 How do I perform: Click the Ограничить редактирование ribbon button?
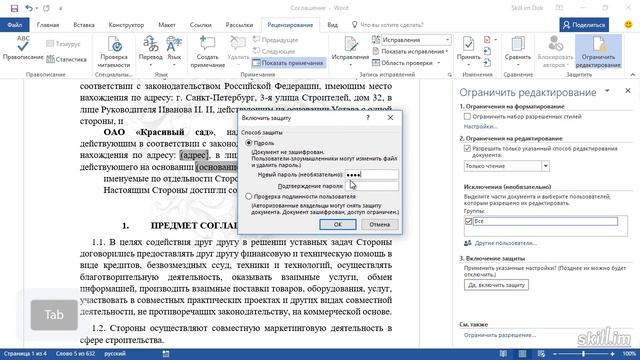[x=598, y=52]
